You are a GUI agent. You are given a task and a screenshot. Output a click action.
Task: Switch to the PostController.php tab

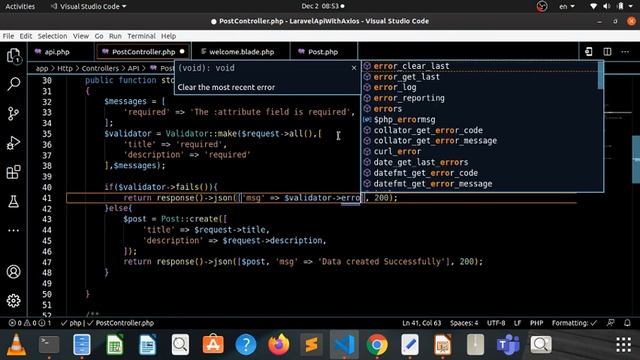tap(143, 52)
